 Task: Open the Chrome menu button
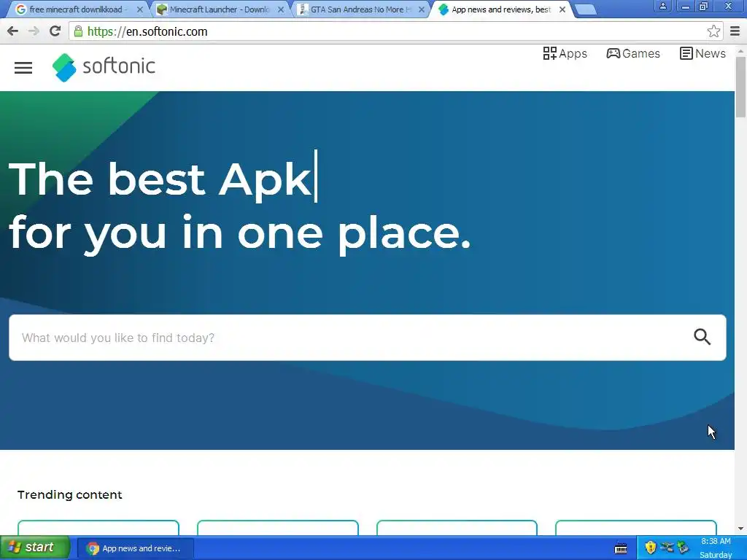pos(735,31)
